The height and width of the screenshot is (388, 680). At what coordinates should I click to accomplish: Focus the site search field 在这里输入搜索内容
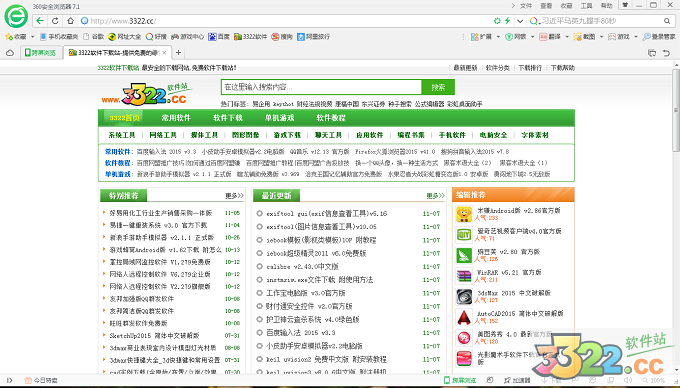321,87
